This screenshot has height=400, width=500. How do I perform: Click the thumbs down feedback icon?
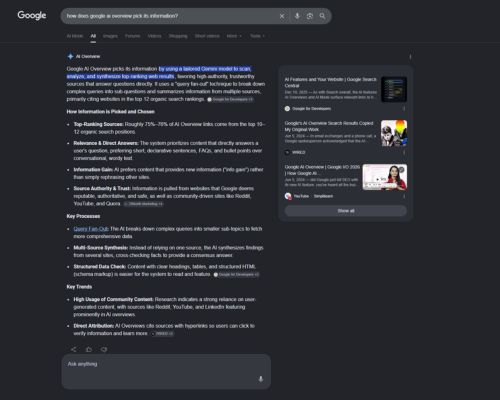[x=104, y=349]
